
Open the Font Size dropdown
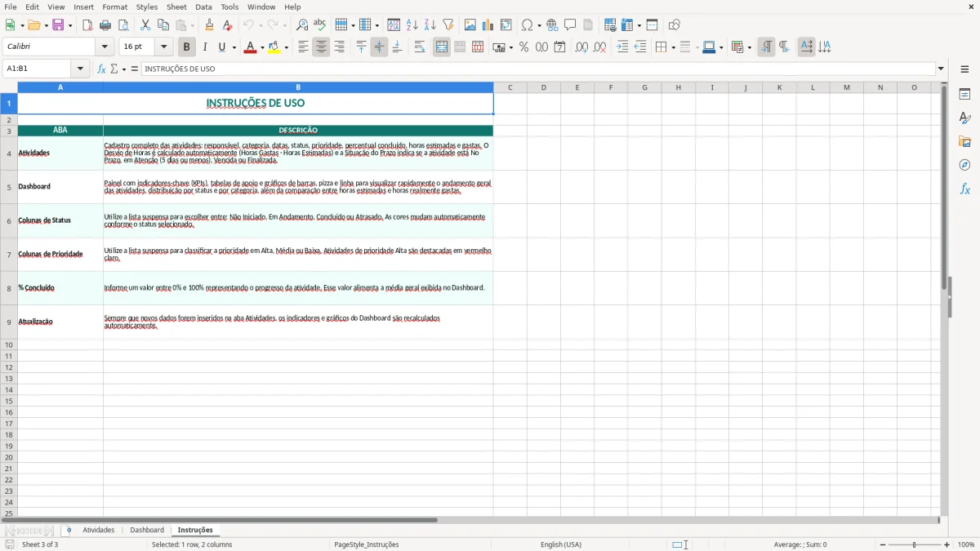click(x=163, y=47)
